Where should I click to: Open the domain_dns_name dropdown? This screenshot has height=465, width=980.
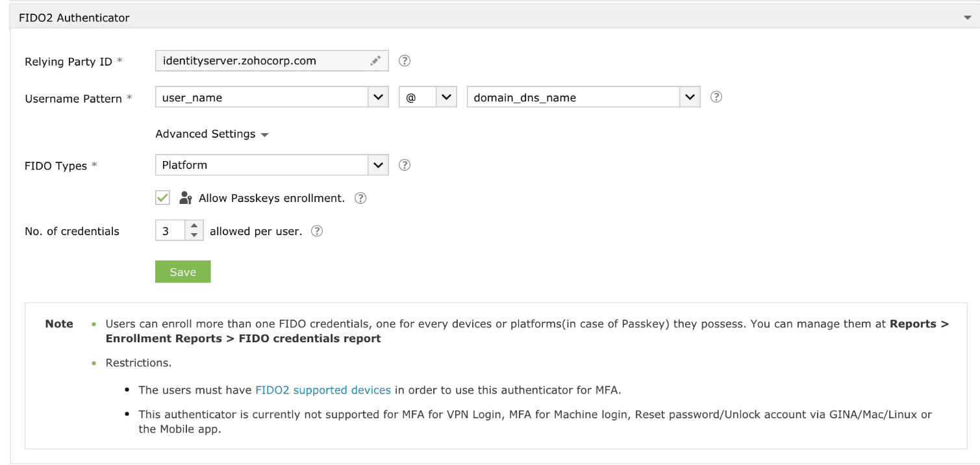point(689,97)
